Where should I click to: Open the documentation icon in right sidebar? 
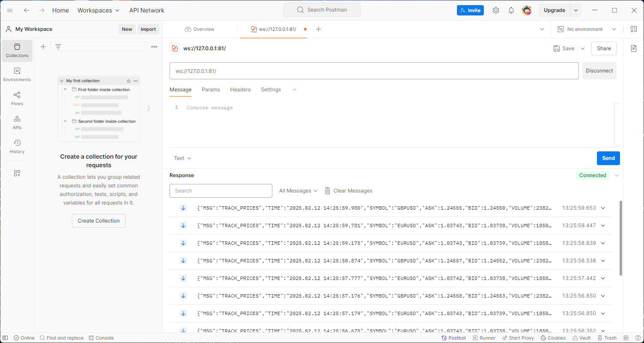pyautogui.click(x=634, y=48)
